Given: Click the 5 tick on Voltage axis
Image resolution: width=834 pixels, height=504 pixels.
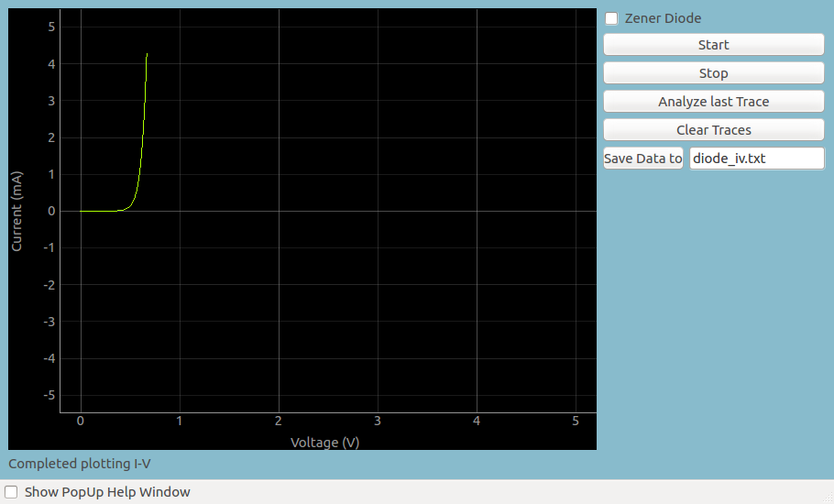Looking at the screenshot, I should (576, 421).
